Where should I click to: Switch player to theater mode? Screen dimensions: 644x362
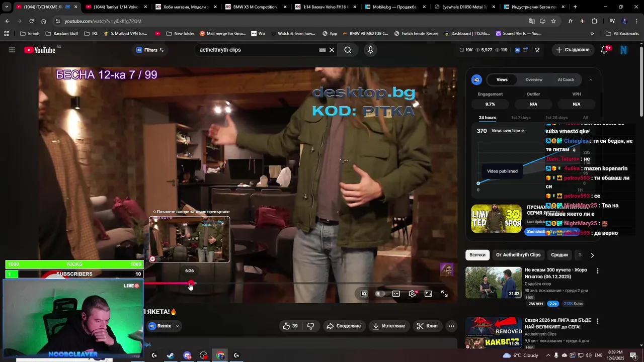pos(428,294)
